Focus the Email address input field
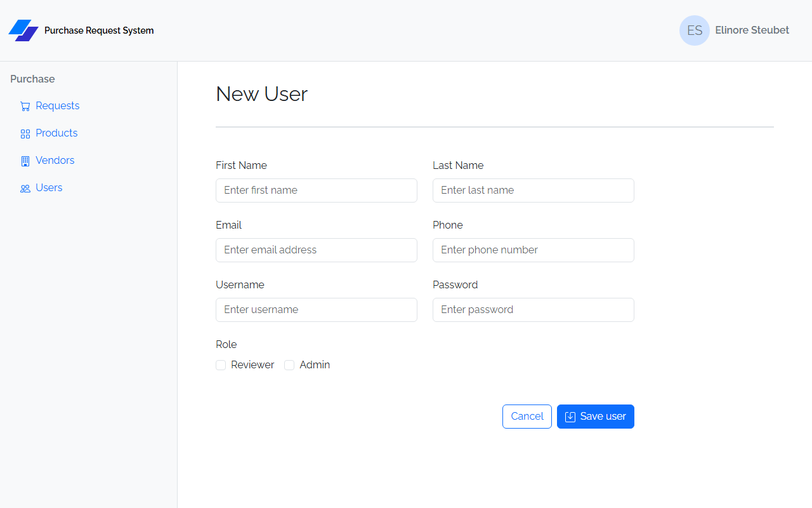Image resolution: width=812 pixels, height=508 pixels. 317,250
